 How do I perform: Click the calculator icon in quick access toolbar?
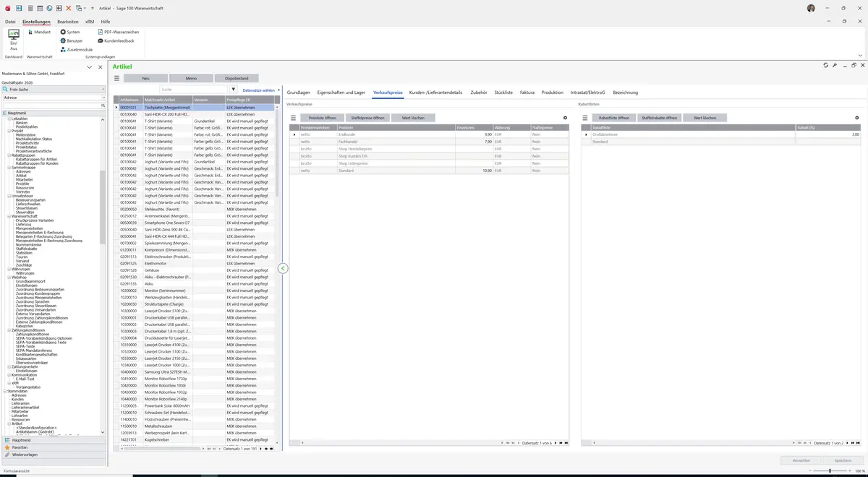click(x=30, y=8)
